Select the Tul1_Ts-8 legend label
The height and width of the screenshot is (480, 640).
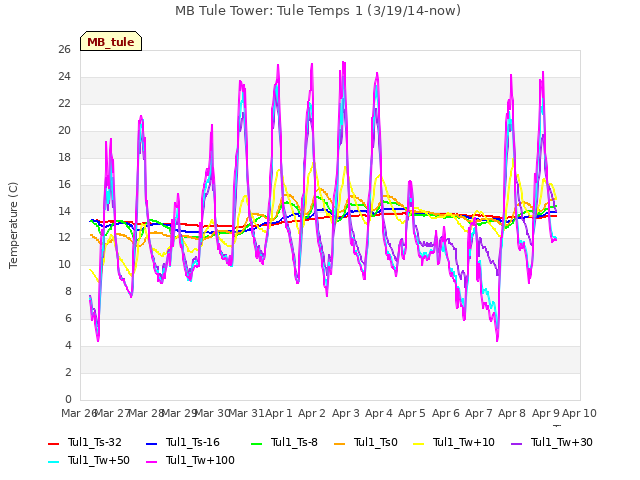pyautogui.click(x=294, y=442)
